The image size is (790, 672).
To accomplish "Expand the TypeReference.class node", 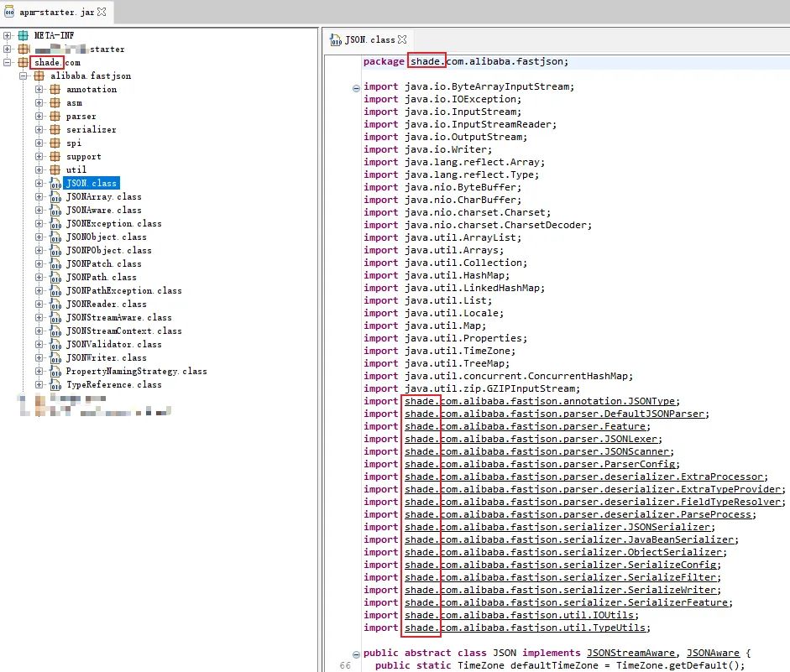I will [x=39, y=384].
